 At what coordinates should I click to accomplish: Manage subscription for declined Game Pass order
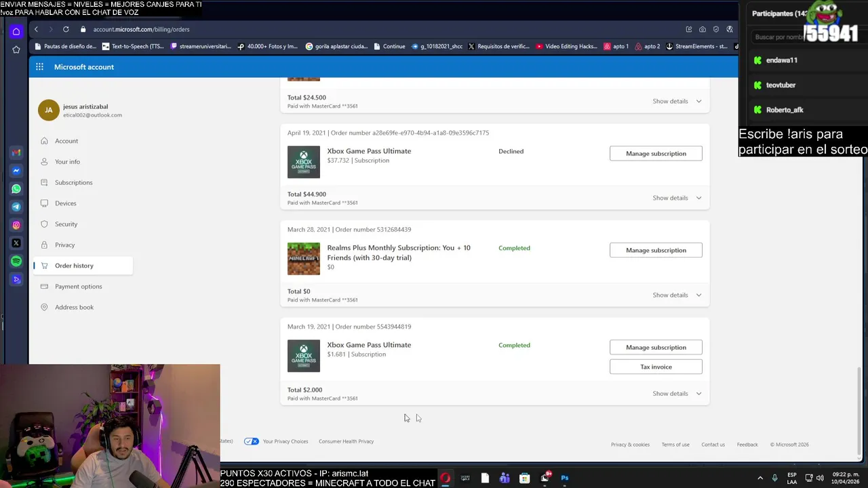pos(656,153)
